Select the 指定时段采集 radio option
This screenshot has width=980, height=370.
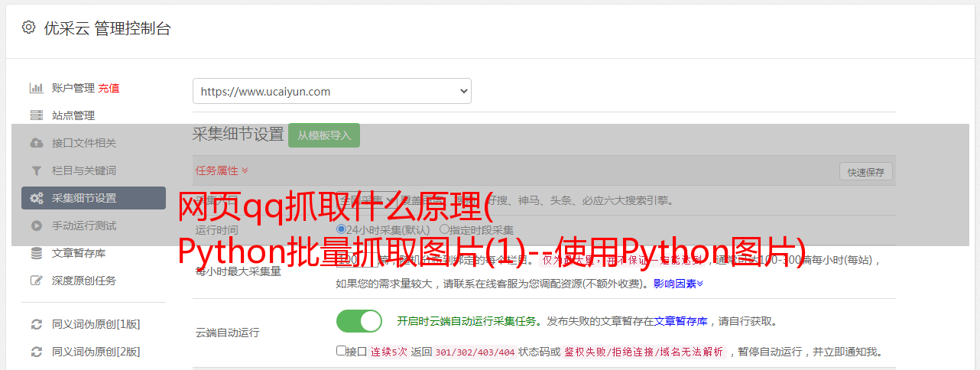click(444, 229)
